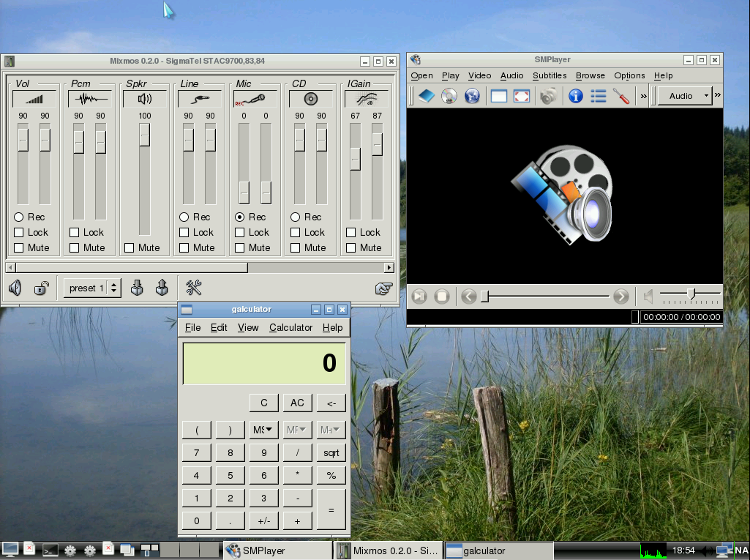Click the open URL globe icon in SMPlayer
Image resolution: width=750 pixels, height=560 pixels.
point(472,96)
